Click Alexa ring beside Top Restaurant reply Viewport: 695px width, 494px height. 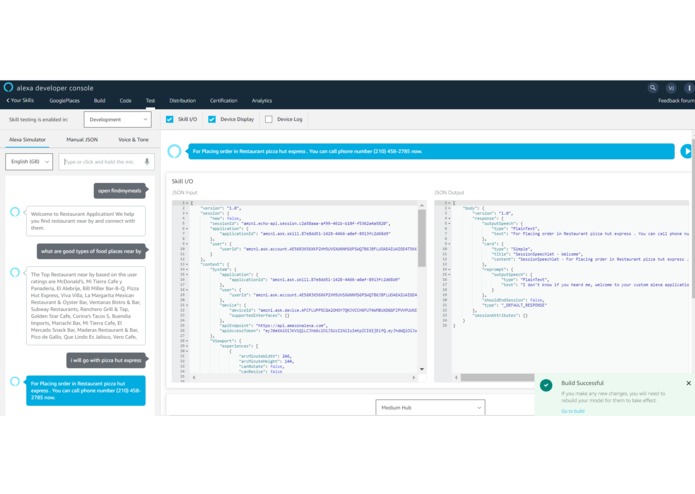15,272
